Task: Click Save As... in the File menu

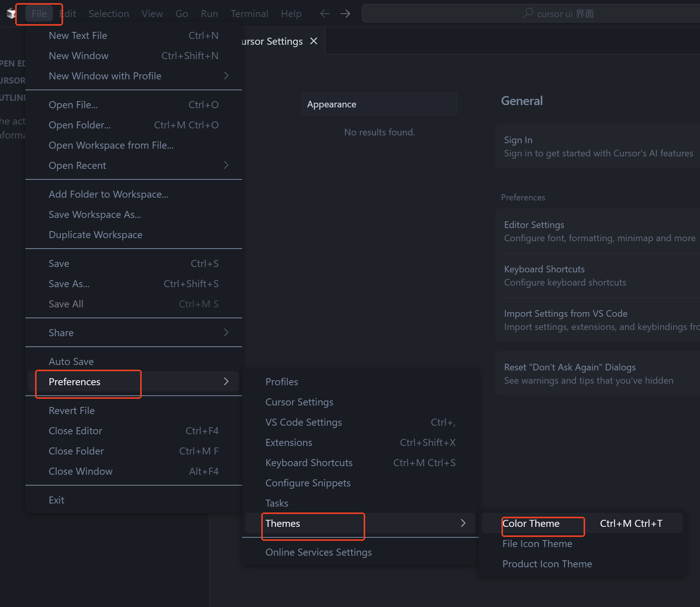Action: (134, 284)
